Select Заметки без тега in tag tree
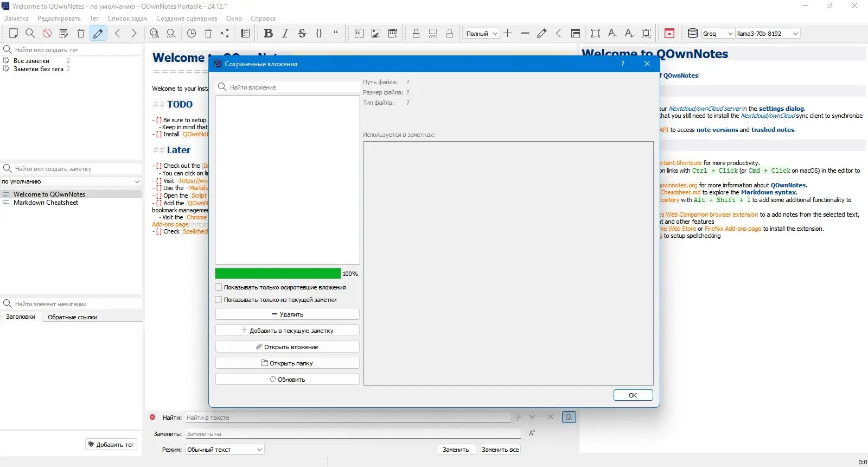868x467 pixels. coord(39,69)
